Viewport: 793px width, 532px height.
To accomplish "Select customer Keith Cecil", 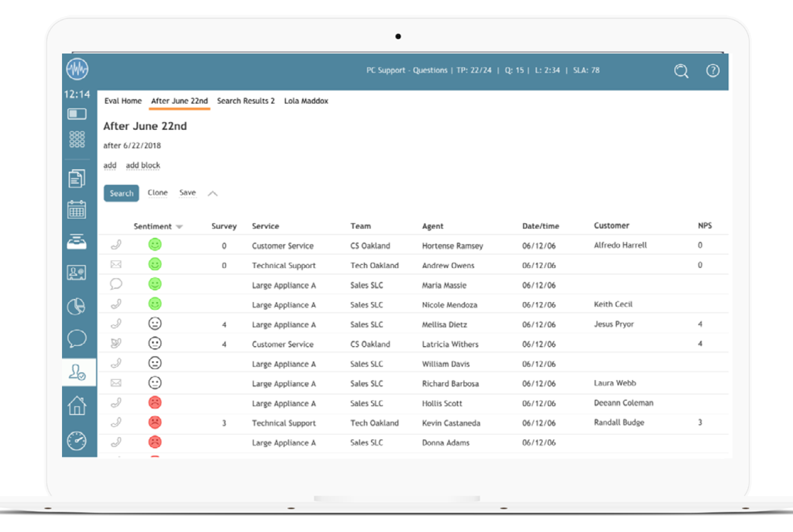I will click(x=613, y=304).
